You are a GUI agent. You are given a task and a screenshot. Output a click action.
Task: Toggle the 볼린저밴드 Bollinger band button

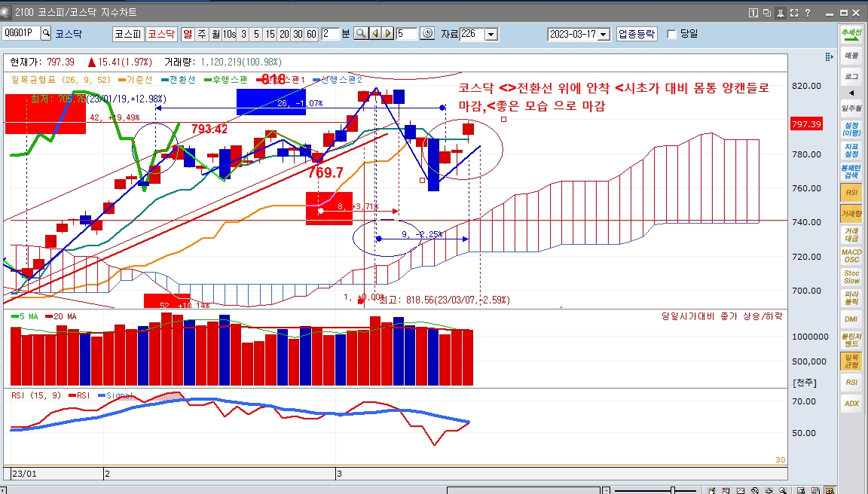851,340
